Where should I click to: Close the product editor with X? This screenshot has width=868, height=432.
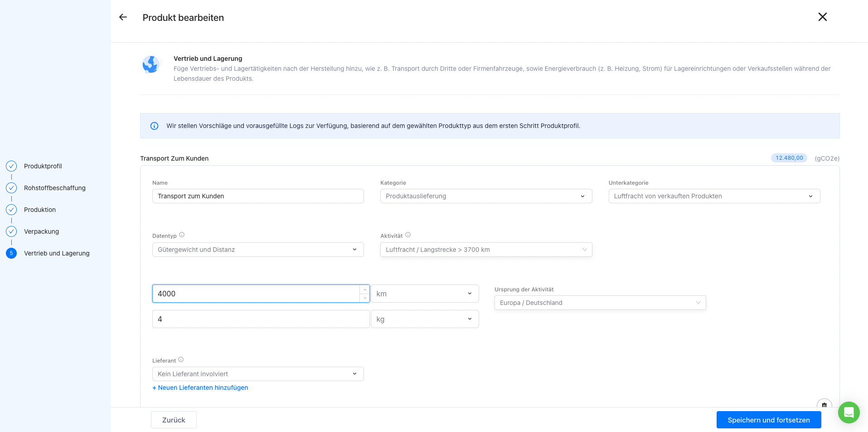pos(822,17)
